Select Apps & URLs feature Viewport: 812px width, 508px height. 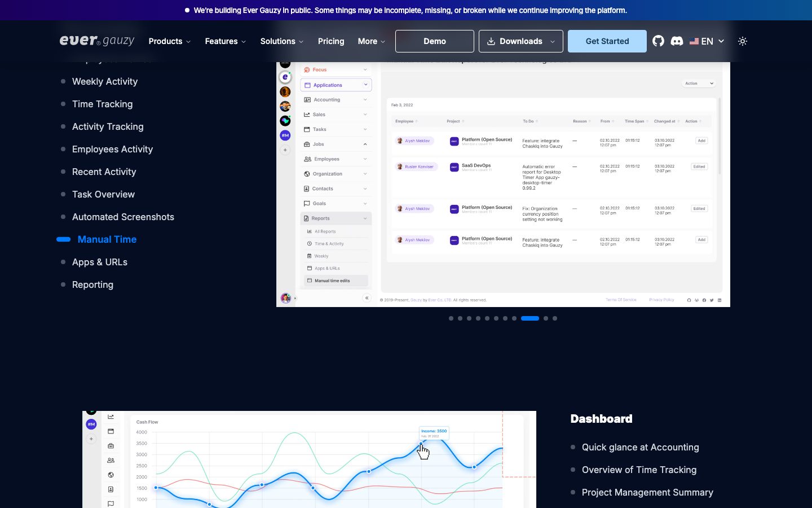(x=100, y=262)
